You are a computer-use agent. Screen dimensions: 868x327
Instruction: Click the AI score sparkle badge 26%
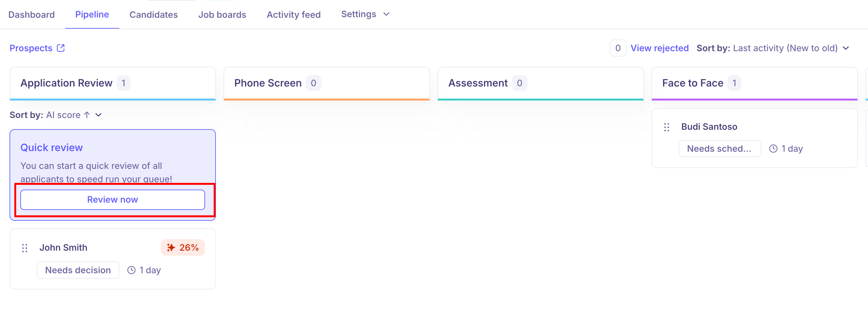183,247
